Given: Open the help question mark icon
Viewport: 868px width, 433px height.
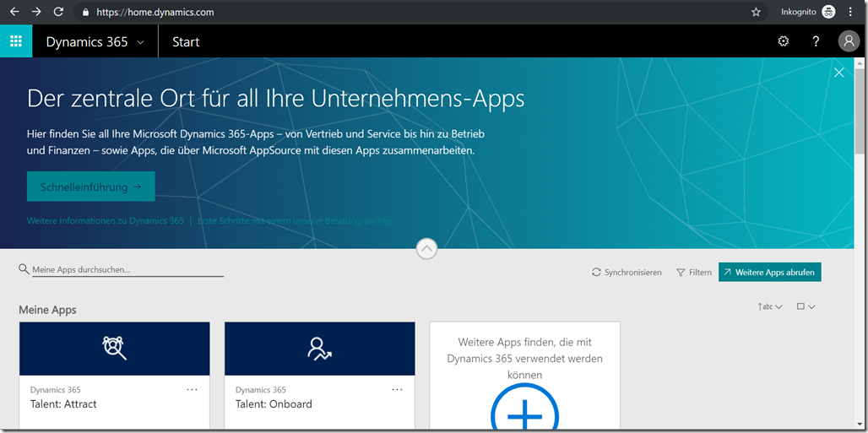Looking at the screenshot, I should point(816,41).
